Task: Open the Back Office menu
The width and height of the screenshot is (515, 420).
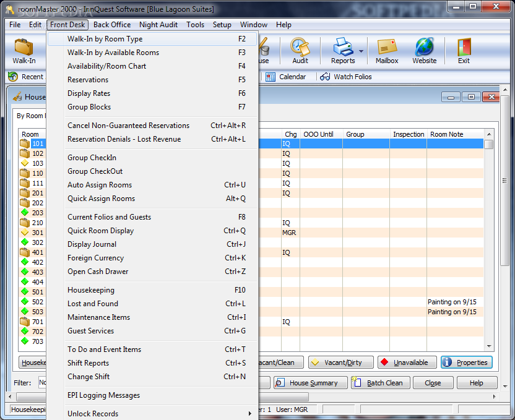Action: (112, 25)
